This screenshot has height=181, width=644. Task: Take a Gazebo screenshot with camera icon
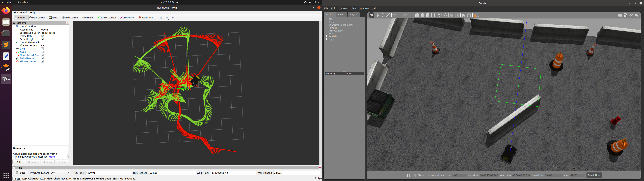(x=620, y=15)
